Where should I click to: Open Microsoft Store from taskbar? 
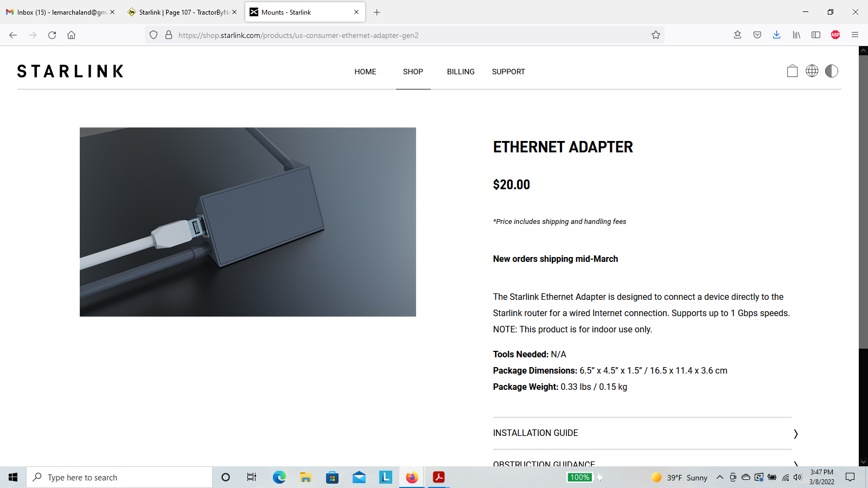(332, 477)
